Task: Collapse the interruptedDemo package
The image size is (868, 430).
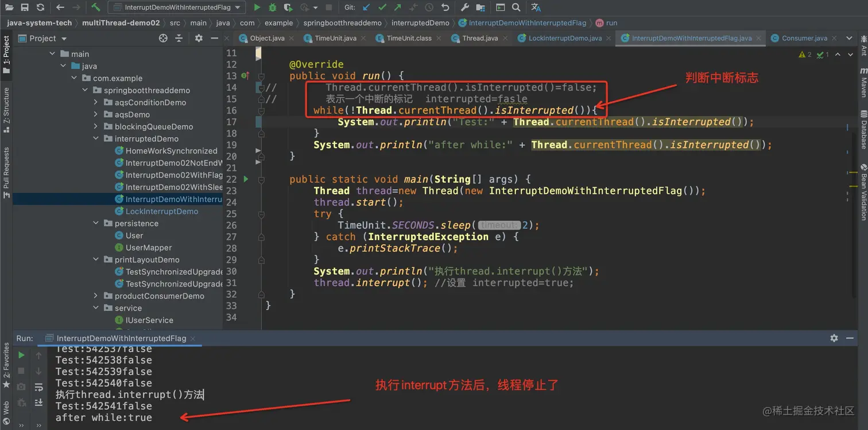Action: coord(96,138)
